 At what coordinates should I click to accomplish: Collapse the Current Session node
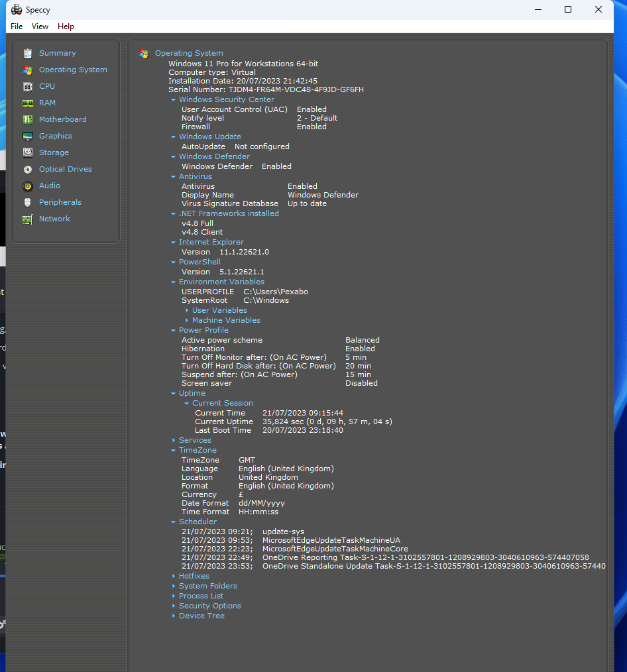tap(186, 404)
